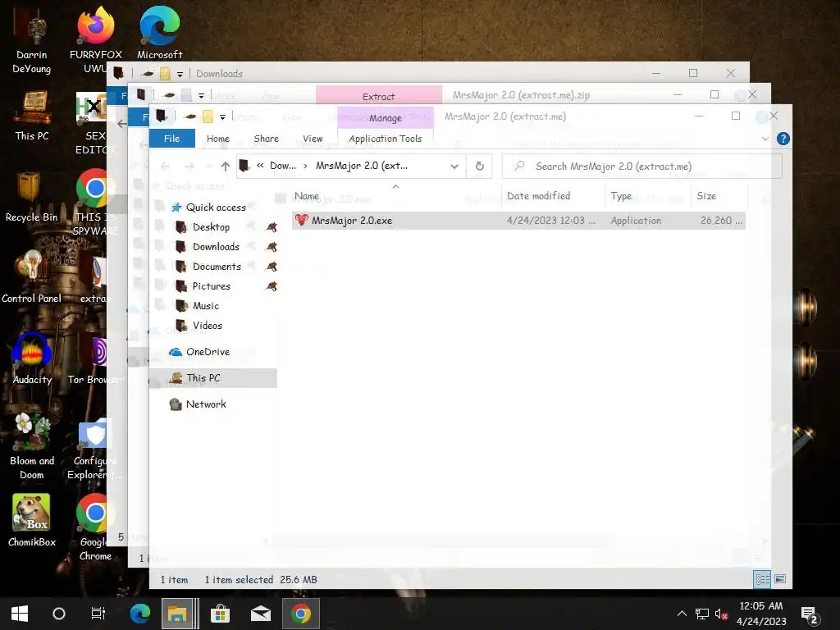Open the notification action center
The height and width of the screenshot is (630, 840).
(x=810, y=614)
